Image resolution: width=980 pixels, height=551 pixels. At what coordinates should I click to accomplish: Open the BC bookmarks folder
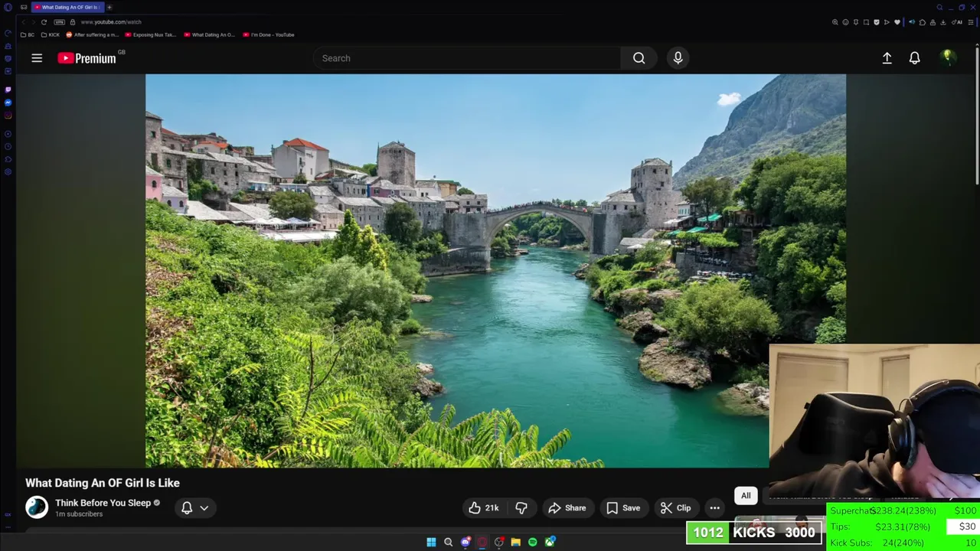(x=28, y=34)
